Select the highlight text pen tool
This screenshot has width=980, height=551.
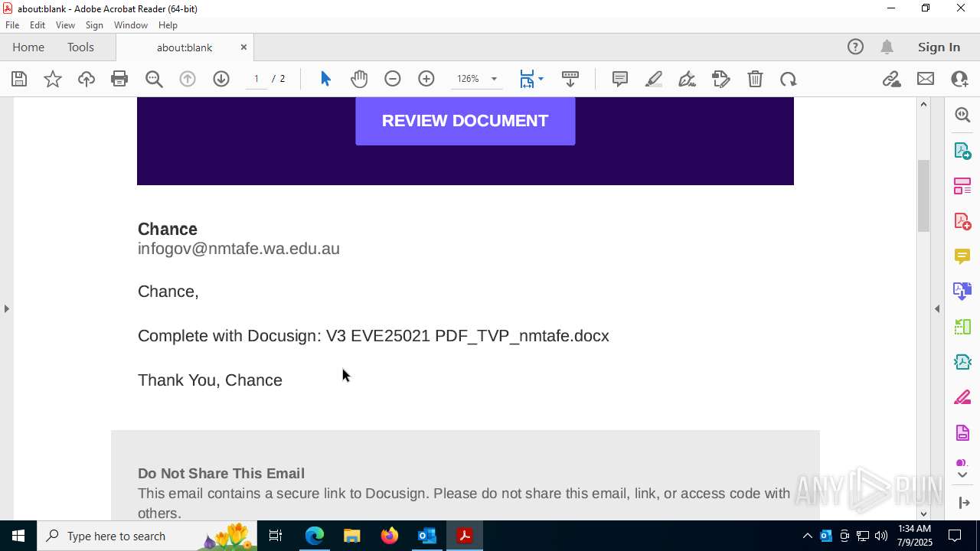654,79
